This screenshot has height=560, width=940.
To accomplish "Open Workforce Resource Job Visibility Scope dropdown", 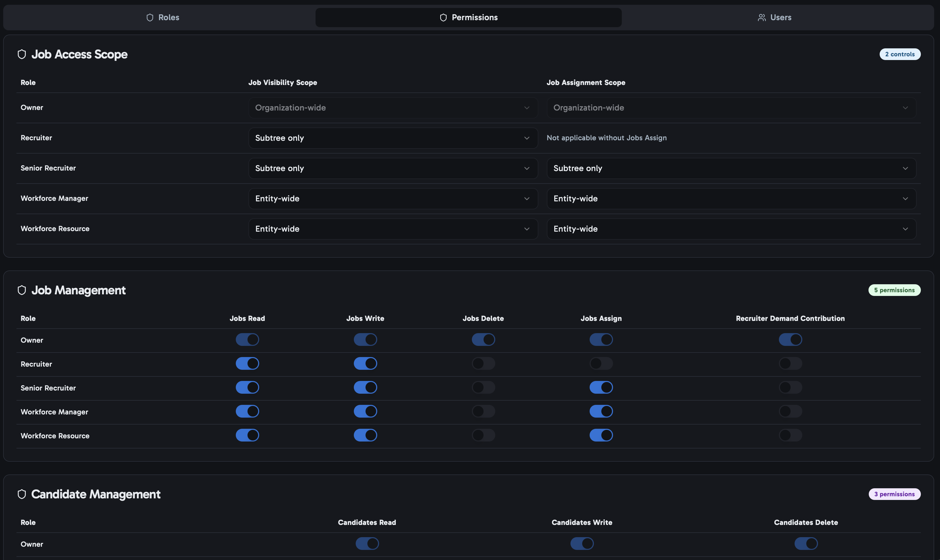I will (x=393, y=229).
